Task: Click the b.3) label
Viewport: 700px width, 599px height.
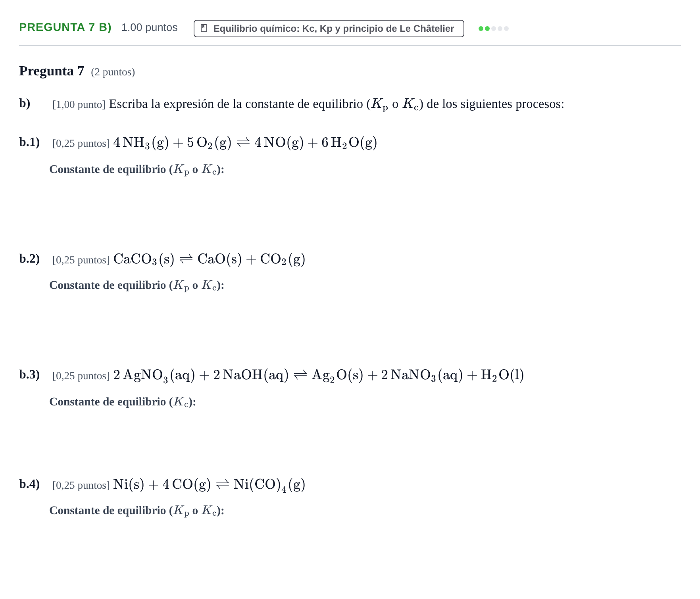Action: pyautogui.click(x=29, y=374)
